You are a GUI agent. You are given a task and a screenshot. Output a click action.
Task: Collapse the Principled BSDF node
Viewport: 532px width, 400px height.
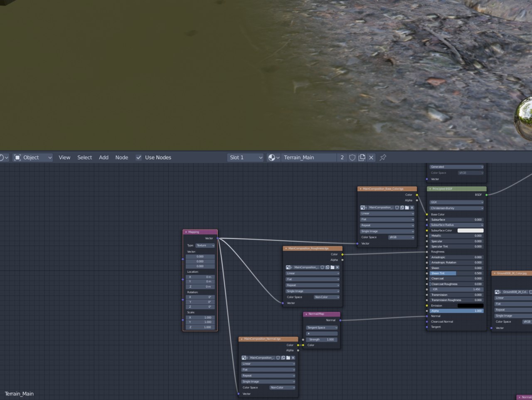430,189
